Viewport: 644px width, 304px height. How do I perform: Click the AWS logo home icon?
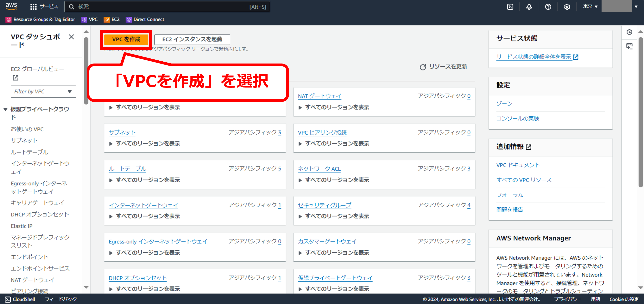click(11, 6)
